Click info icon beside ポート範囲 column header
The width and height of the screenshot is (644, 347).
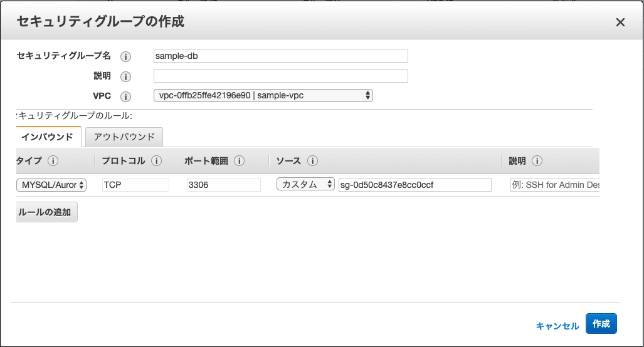[239, 161]
